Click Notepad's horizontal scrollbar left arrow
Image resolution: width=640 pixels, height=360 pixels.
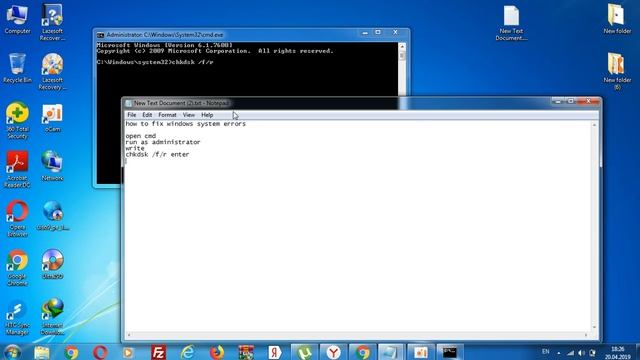pos(129,335)
